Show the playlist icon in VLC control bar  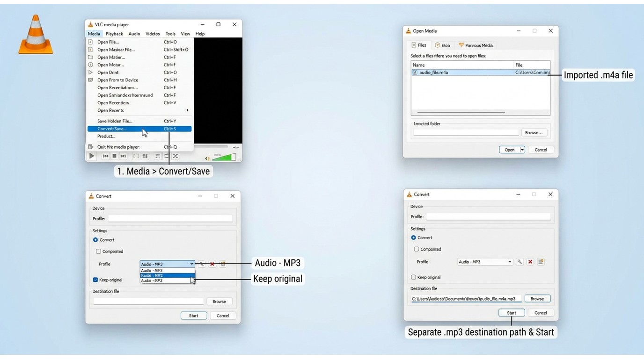point(158,156)
